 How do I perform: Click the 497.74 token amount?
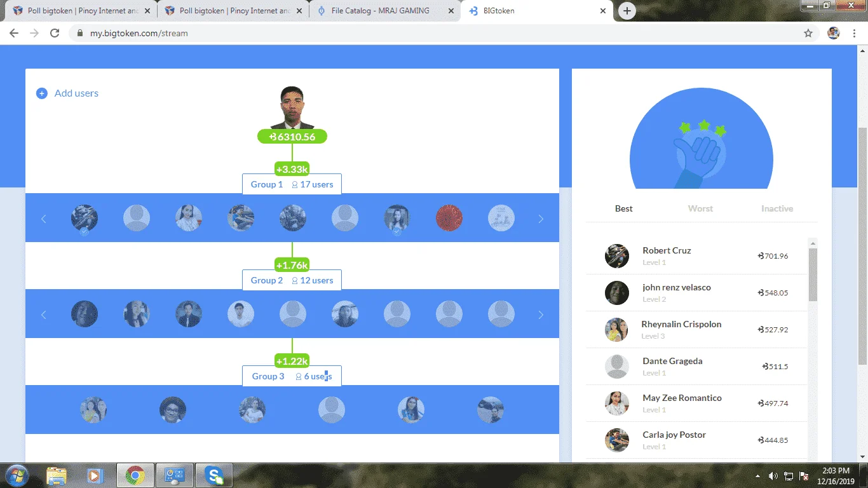click(773, 403)
